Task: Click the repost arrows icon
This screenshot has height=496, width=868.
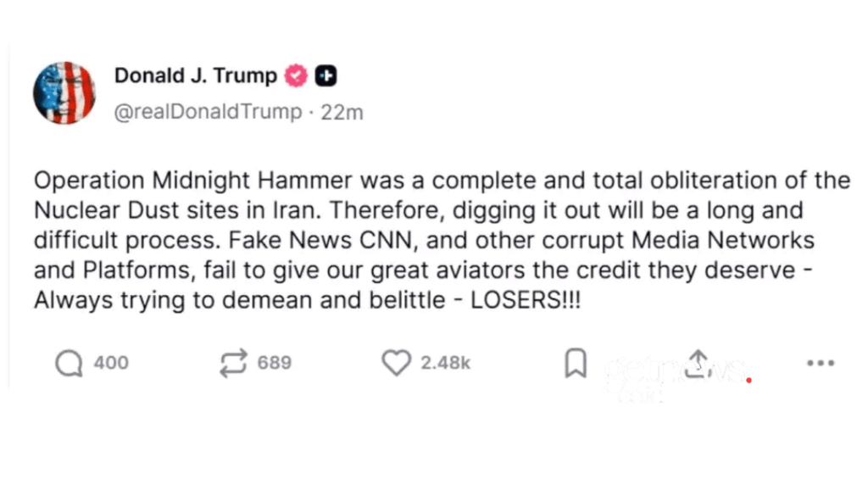Action: point(231,364)
